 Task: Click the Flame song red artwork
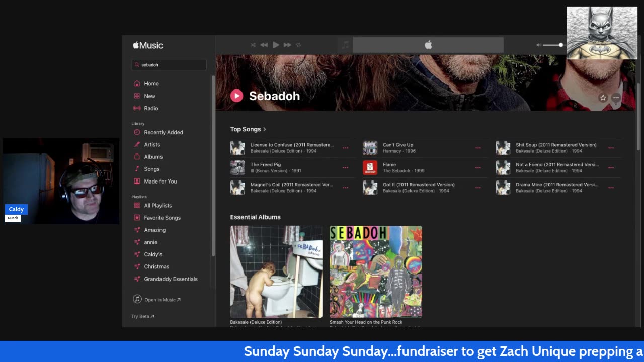tap(370, 168)
